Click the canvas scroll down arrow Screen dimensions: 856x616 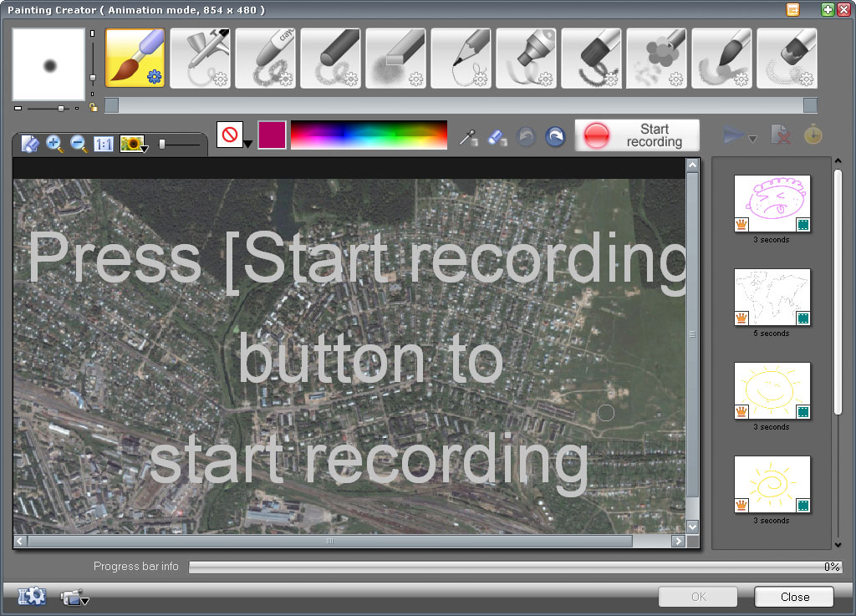coord(692,527)
